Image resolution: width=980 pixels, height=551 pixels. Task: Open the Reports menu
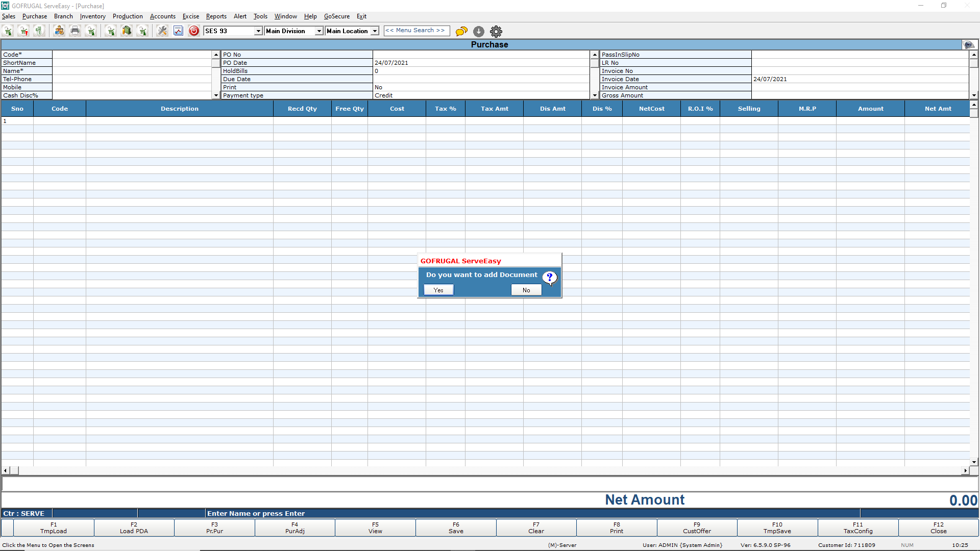coord(216,16)
